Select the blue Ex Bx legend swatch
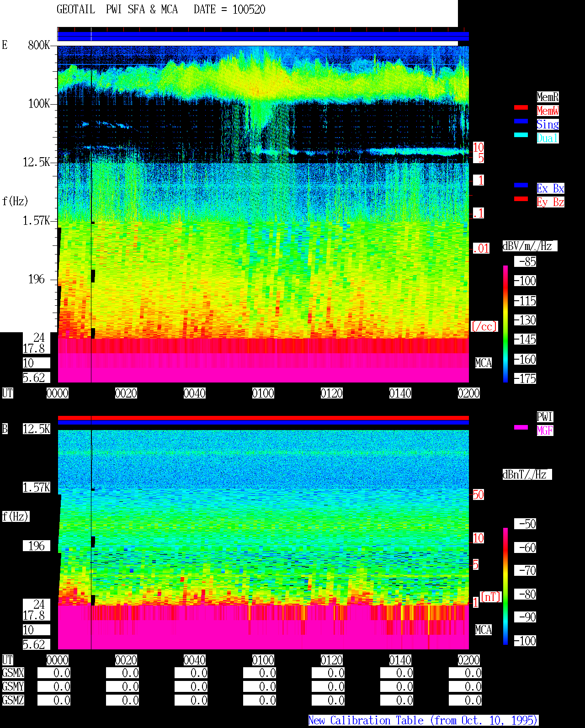Image resolution: width=585 pixels, height=728 pixels. [521, 185]
